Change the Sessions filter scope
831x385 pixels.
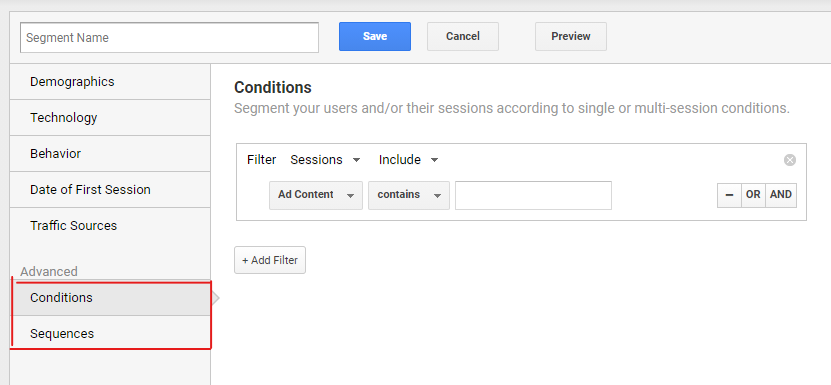tap(325, 160)
